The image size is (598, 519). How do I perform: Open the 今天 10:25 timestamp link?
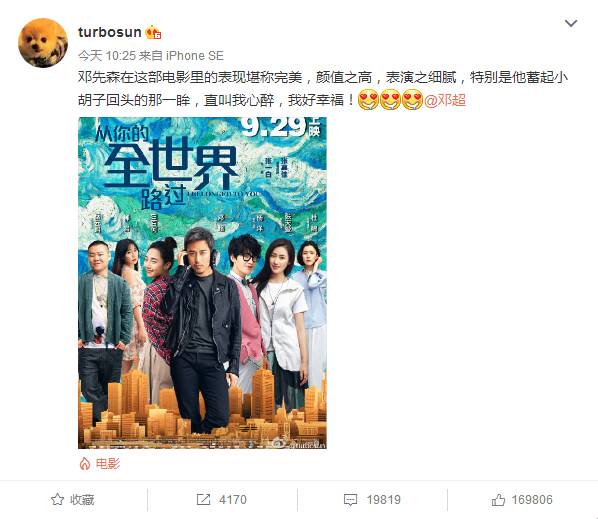tap(107, 56)
